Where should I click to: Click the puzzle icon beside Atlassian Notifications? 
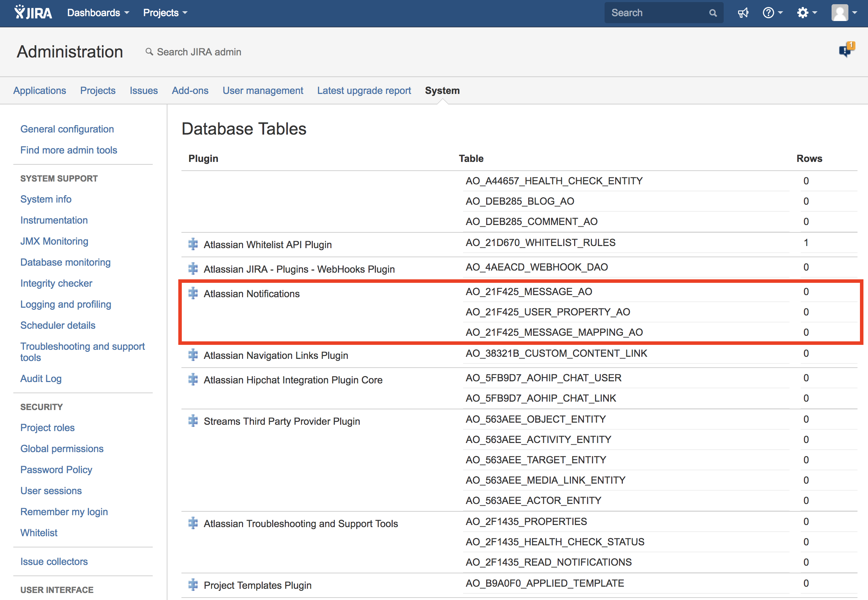[193, 293]
